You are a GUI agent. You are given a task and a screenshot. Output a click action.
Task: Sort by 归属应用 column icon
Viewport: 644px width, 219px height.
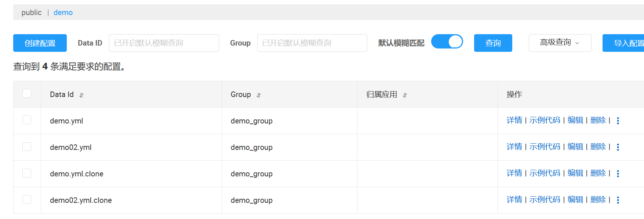click(x=405, y=95)
